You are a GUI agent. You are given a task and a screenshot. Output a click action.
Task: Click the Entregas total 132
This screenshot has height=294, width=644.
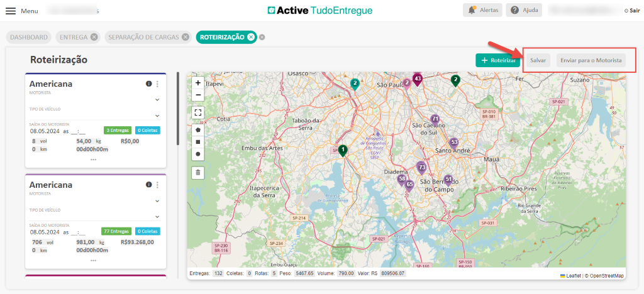tap(218, 273)
